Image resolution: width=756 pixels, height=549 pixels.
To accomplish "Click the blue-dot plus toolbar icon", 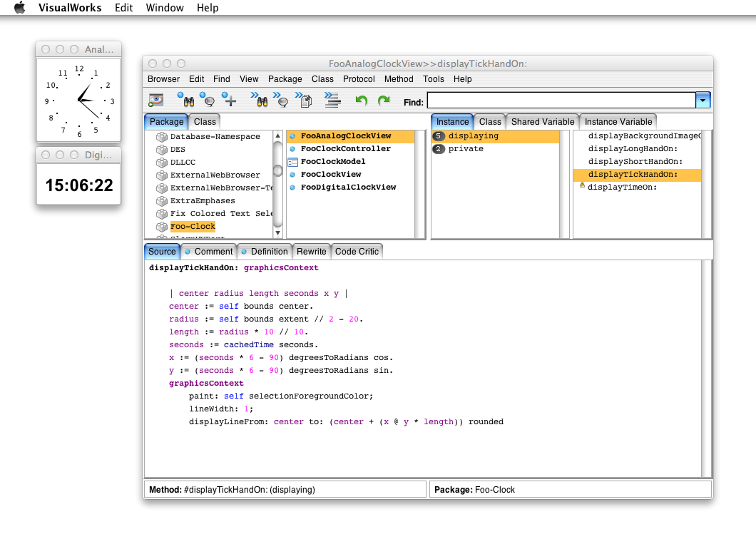I will 228,99.
